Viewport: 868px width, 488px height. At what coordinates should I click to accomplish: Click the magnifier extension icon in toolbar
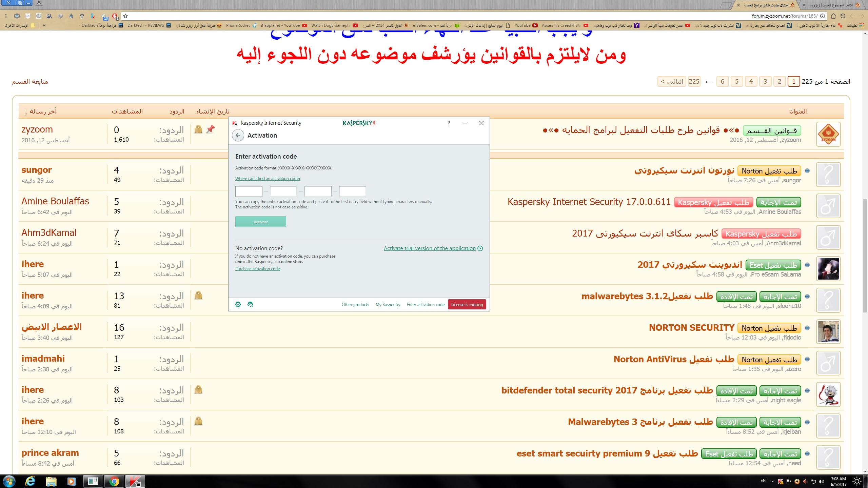click(49, 16)
